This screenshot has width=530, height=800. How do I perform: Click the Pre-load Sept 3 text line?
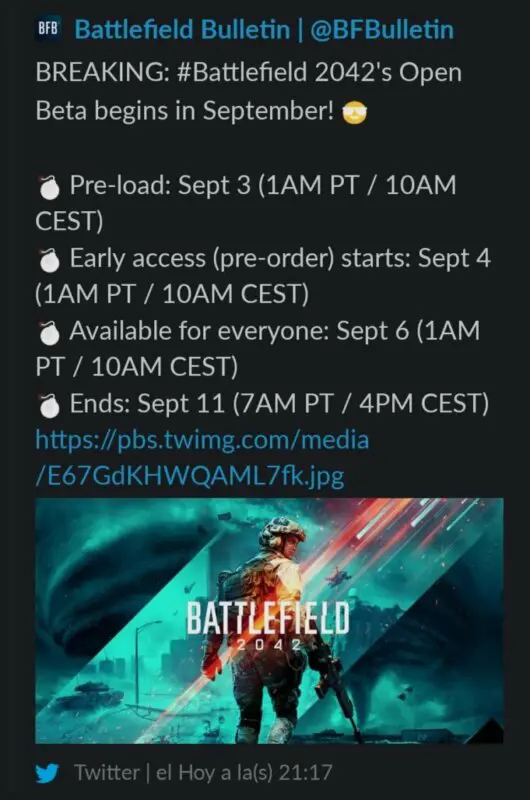(246, 203)
